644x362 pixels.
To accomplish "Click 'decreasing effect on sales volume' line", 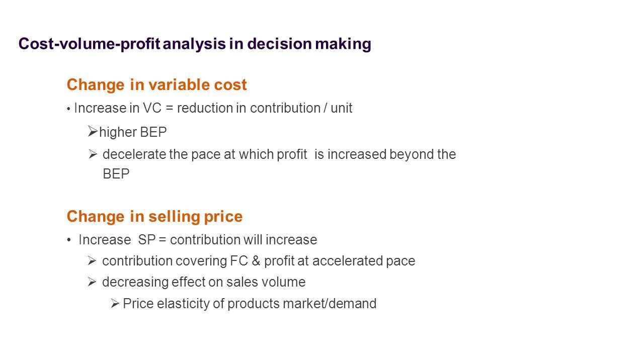I will click(x=204, y=282).
